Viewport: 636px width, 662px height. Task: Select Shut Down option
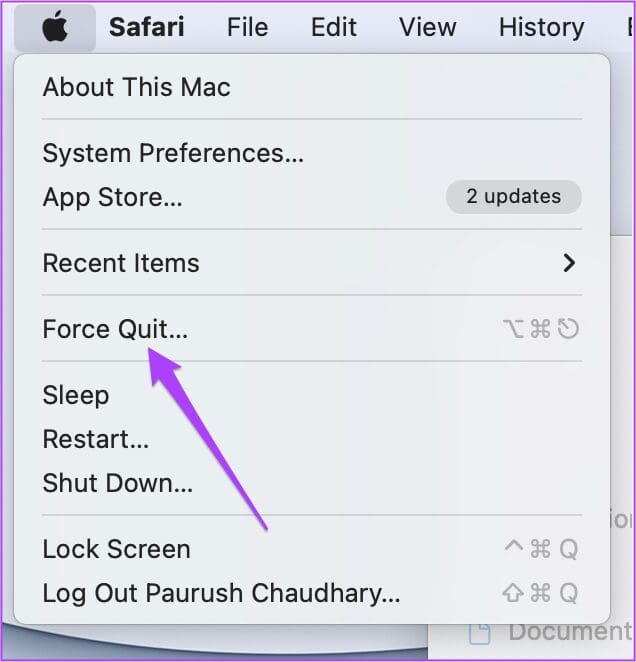pos(118,483)
